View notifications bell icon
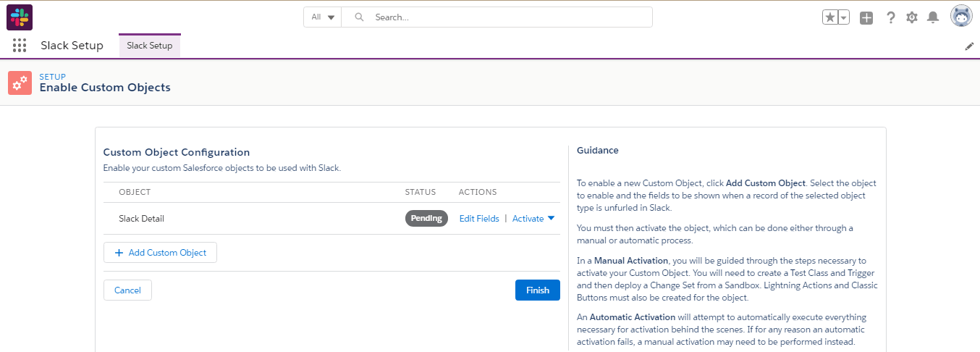The width and height of the screenshot is (980, 352). tap(934, 17)
